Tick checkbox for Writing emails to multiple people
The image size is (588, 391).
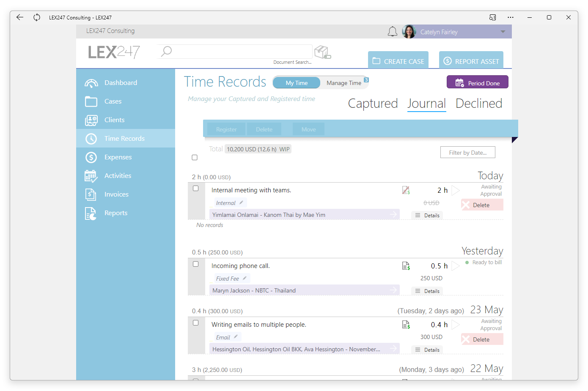coord(196,323)
